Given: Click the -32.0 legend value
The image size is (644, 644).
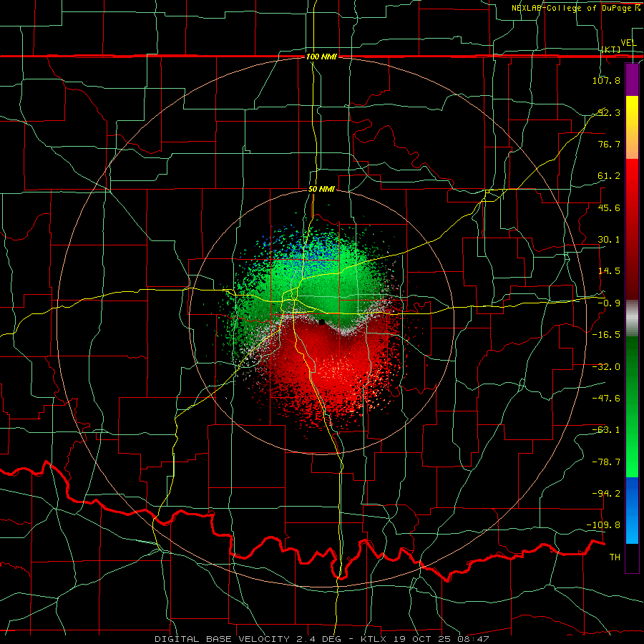Looking at the screenshot, I should click(606, 367).
